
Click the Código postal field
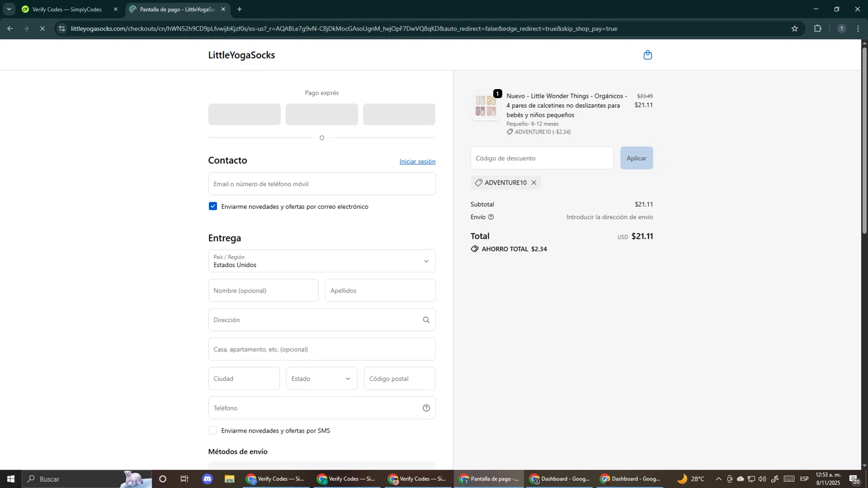[x=400, y=379]
